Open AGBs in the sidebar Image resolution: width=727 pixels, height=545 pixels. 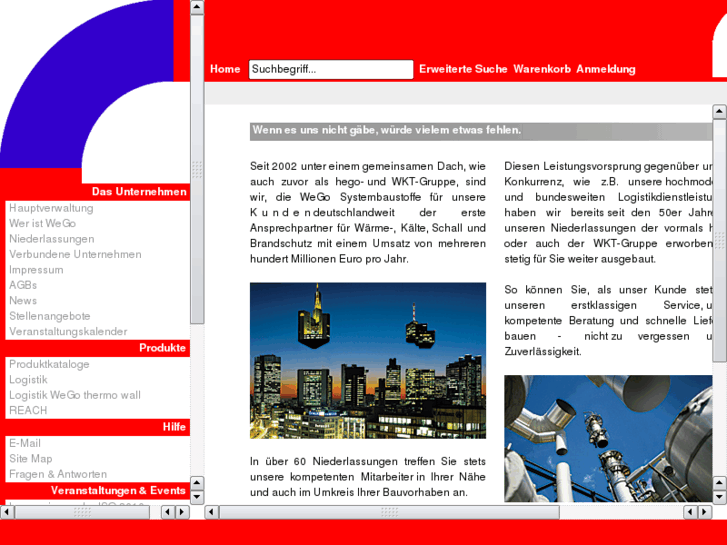(23, 285)
